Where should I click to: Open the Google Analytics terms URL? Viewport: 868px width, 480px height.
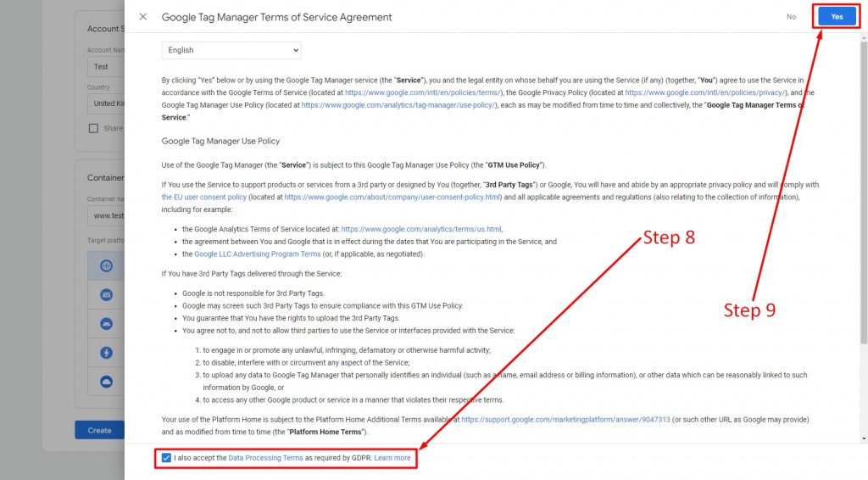pos(421,229)
